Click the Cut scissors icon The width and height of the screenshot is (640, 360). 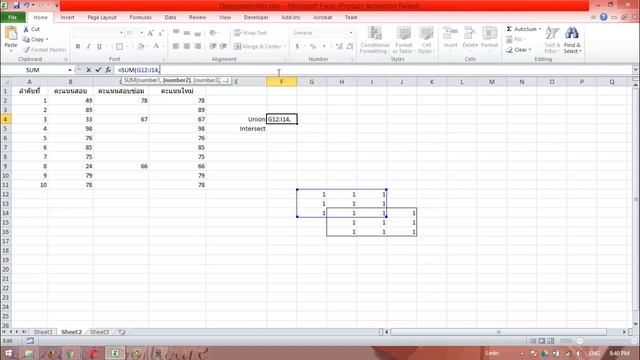click(26, 29)
